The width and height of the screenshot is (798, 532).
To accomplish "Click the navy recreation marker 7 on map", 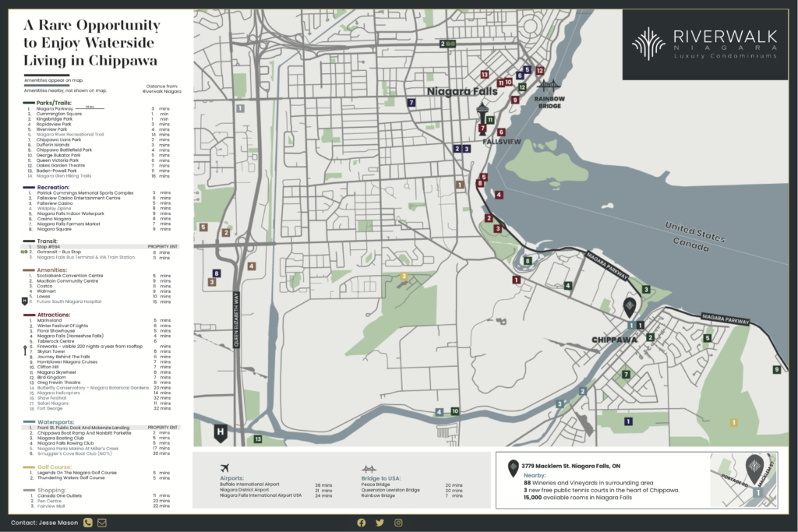I will click(411, 103).
